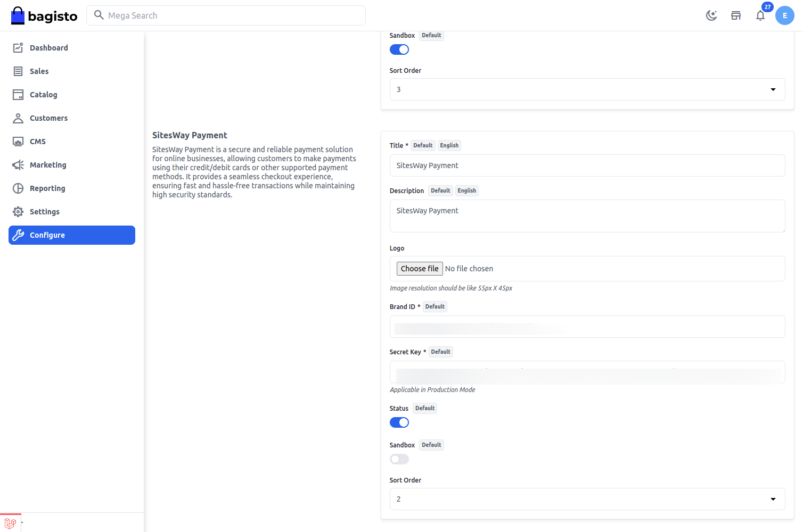Open the storefront shop icon
This screenshot has height=532, width=803.
pos(736,15)
